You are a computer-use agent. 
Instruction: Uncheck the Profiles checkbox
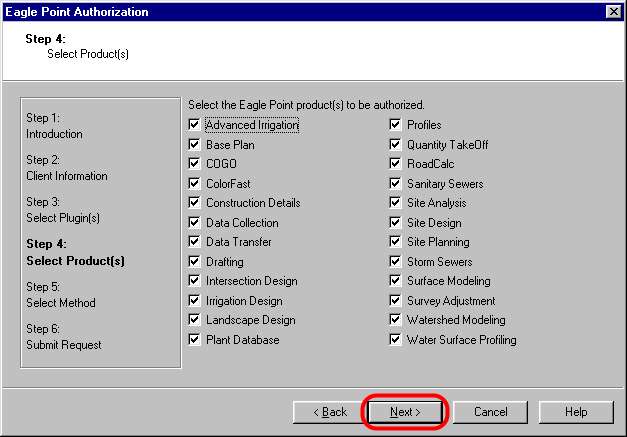[x=395, y=124]
